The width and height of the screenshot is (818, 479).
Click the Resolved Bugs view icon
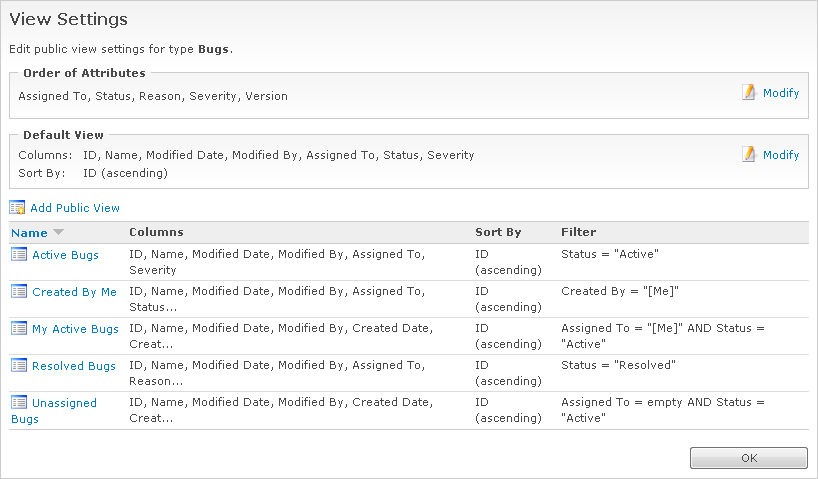point(19,366)
